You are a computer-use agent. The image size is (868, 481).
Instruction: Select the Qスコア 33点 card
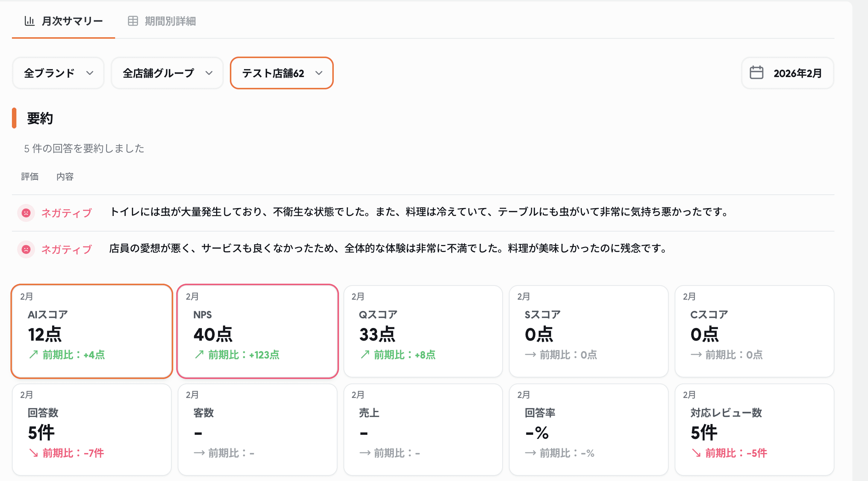(x=423, y=331)
